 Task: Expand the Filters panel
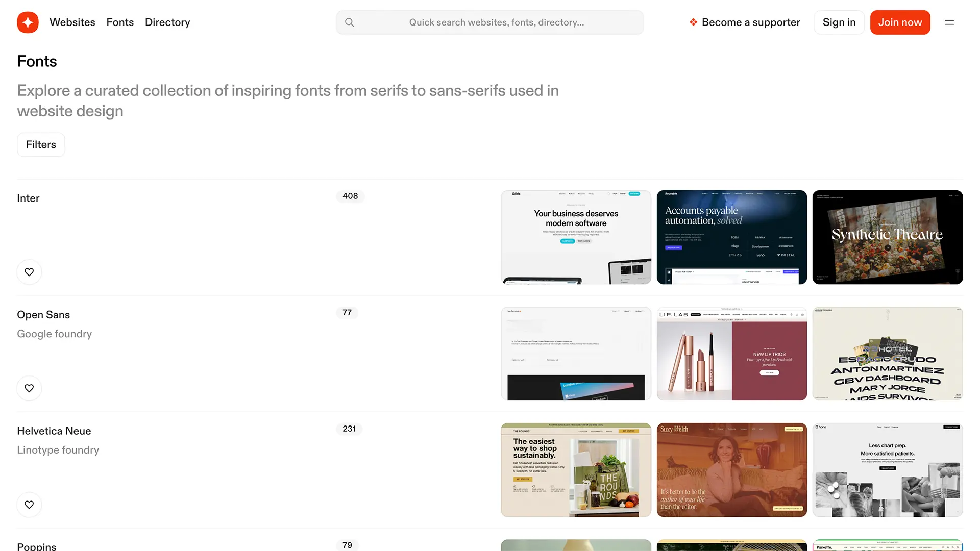[x=41, y=145]
